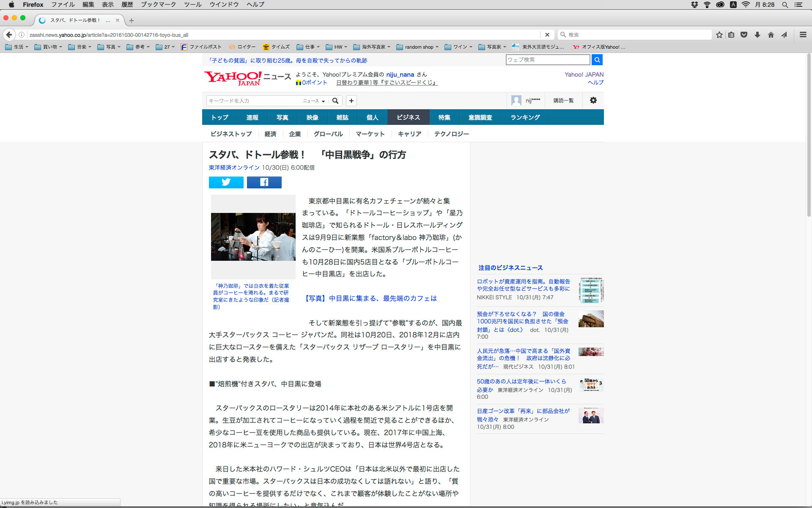Select the 雑誌 navigation tab
Viewport: 812px width, 508px height.
342,117
